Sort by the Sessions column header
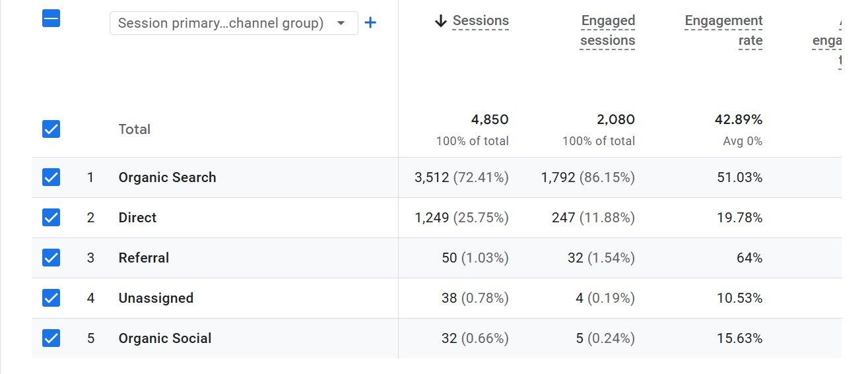The image size is (868, 374). [481, 21]
